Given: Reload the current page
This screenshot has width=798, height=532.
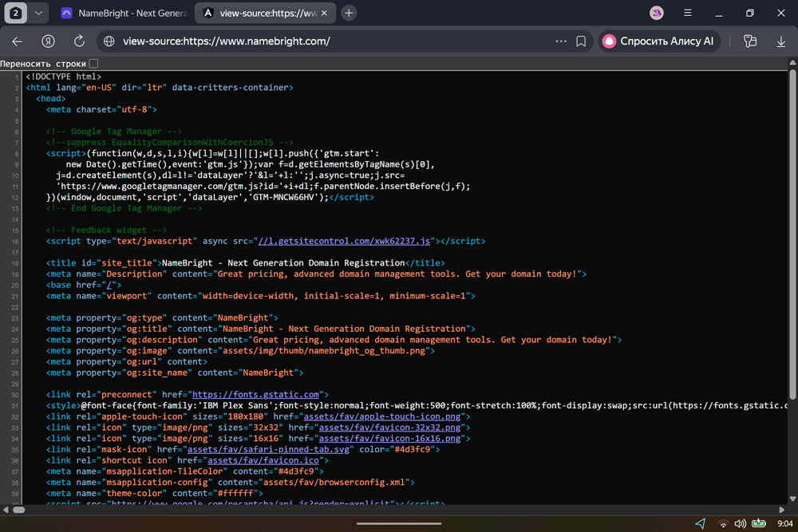Looking at the screenshot, I should tap(79, 41).
